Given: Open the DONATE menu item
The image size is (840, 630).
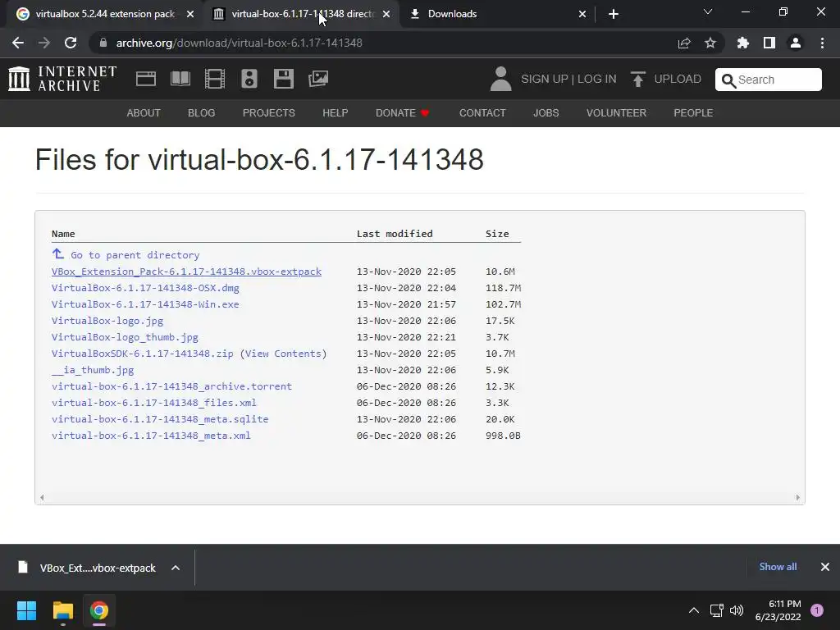Looking at the screenshot, I should [402, 113].
